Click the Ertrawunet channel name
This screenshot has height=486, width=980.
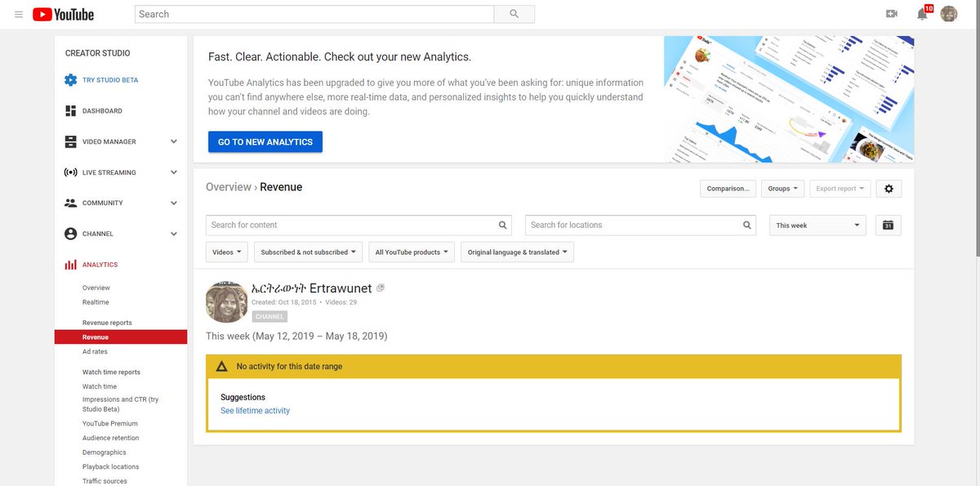pyautogui.click(x=312, y=288)
